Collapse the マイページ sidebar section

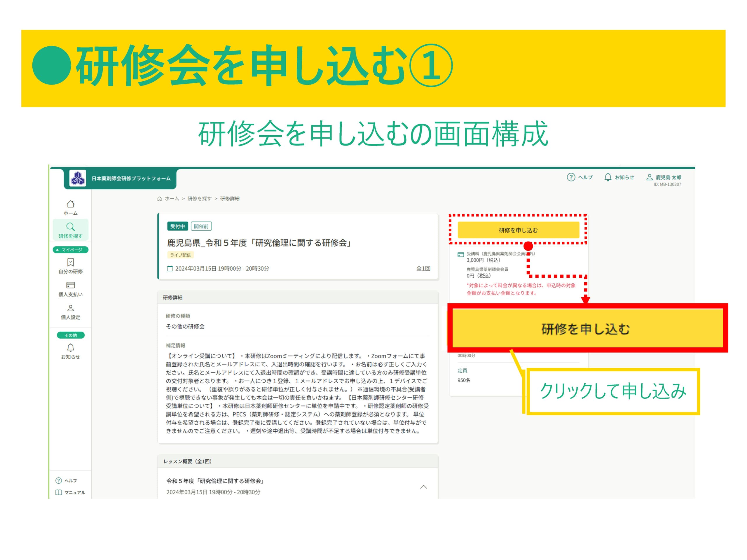point(71,250)
